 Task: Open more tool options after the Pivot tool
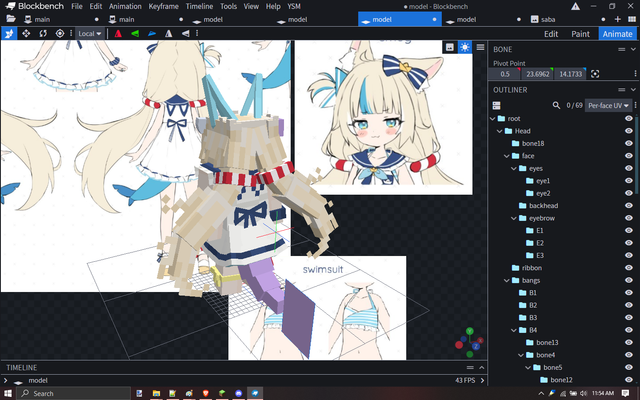[x=71, y=33]
